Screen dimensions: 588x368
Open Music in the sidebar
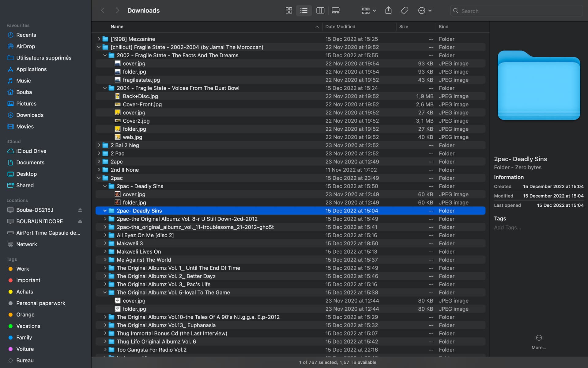coord(23,81)
